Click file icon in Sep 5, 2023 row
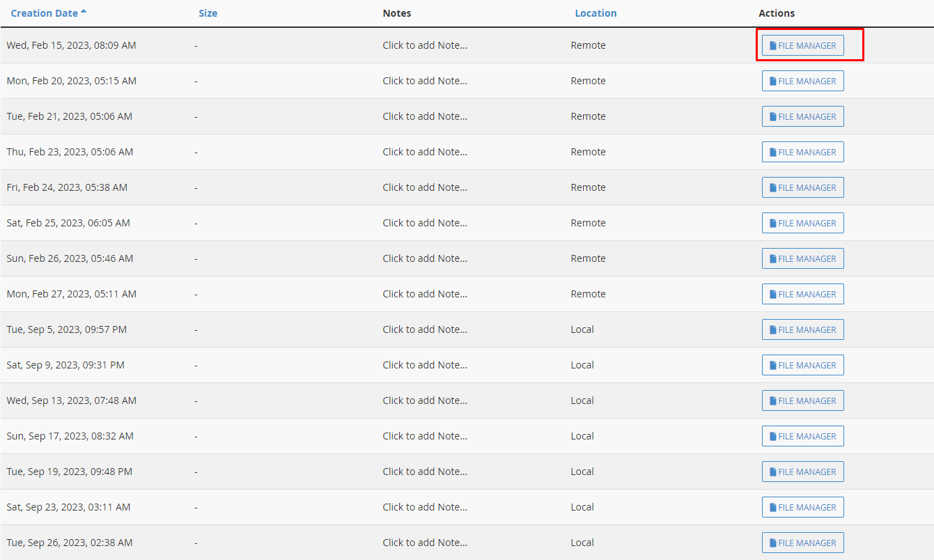Screen dimensions: 934x560 (772, 329)
